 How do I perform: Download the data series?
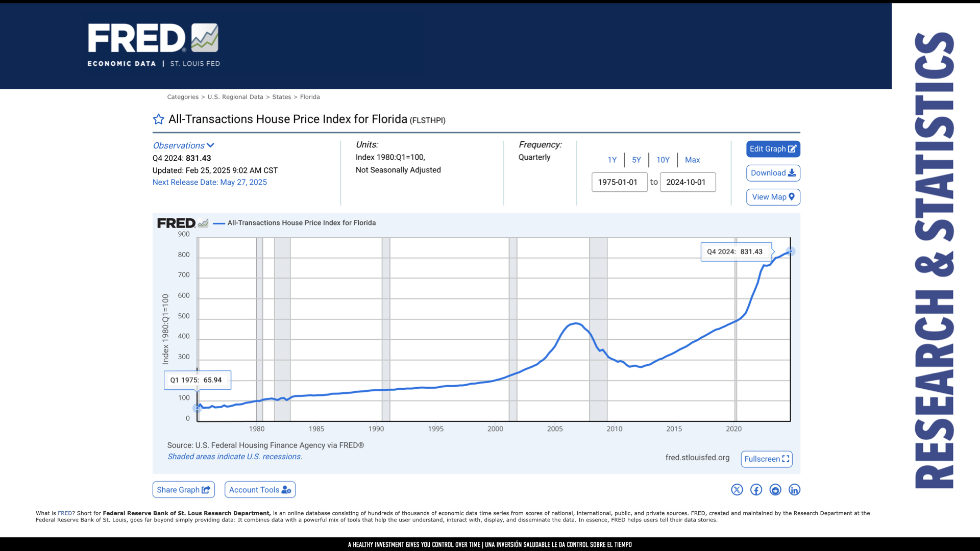coord(773,173)
